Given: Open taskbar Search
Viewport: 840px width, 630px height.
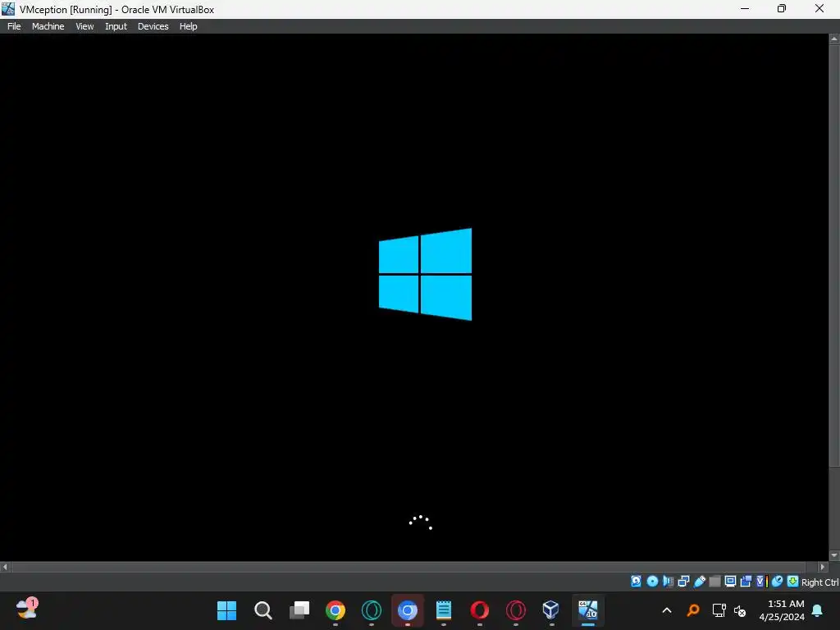Looking at the screenshot, I should coord(263,610).
